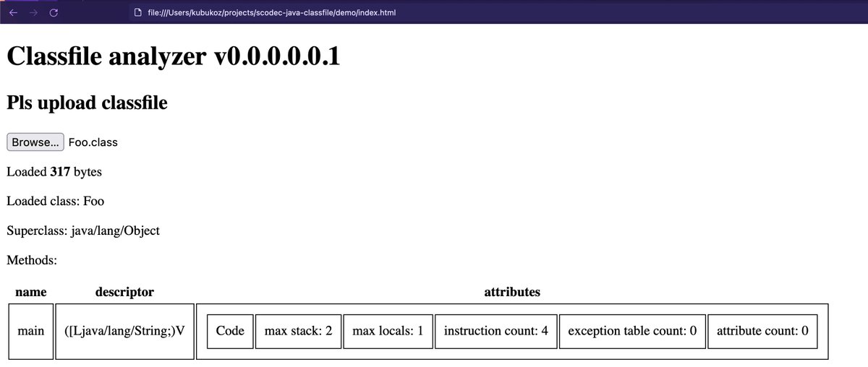Click the 'Superclass: java/lang/Object' line
868x367 pixels.
click(83, 230)
